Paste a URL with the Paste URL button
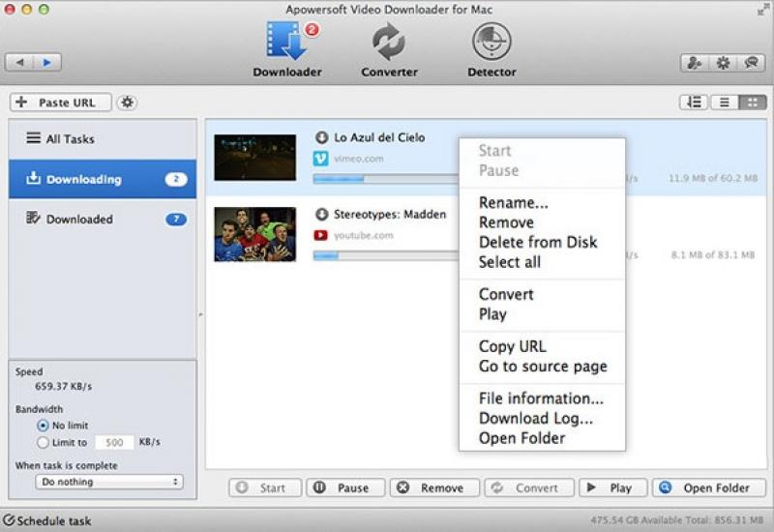Image resolution: width=774 pixels, height=532 pixels. (60, 103)
